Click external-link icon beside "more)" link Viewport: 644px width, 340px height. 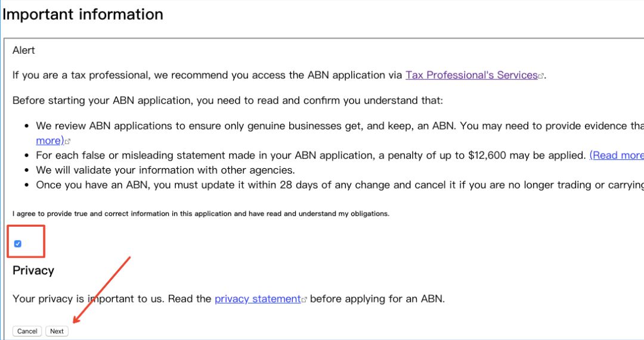coord(68,142)
